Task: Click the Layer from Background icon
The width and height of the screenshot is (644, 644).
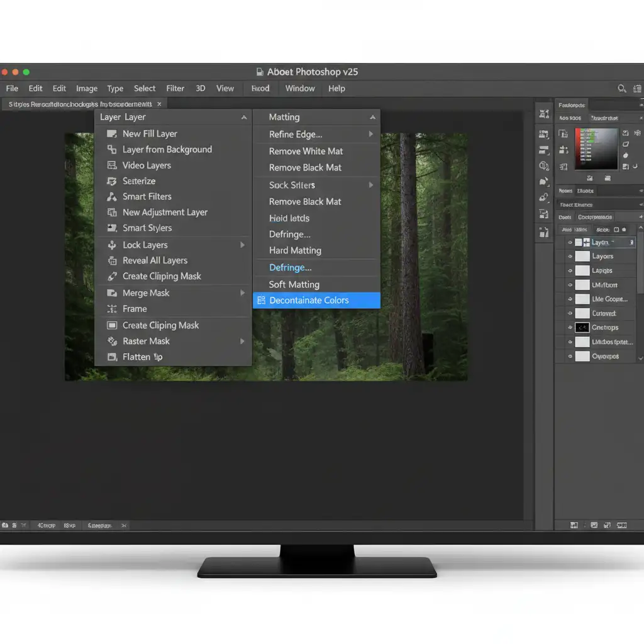Action: (x=112, y=150)
